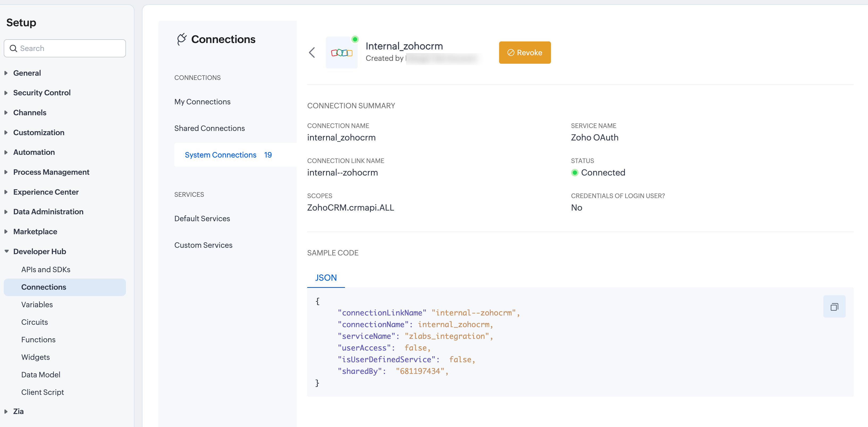The height and width of the screenshot is (427, 868).
Task: Open Functions under Developer Hub
Action: pos(38,339)
